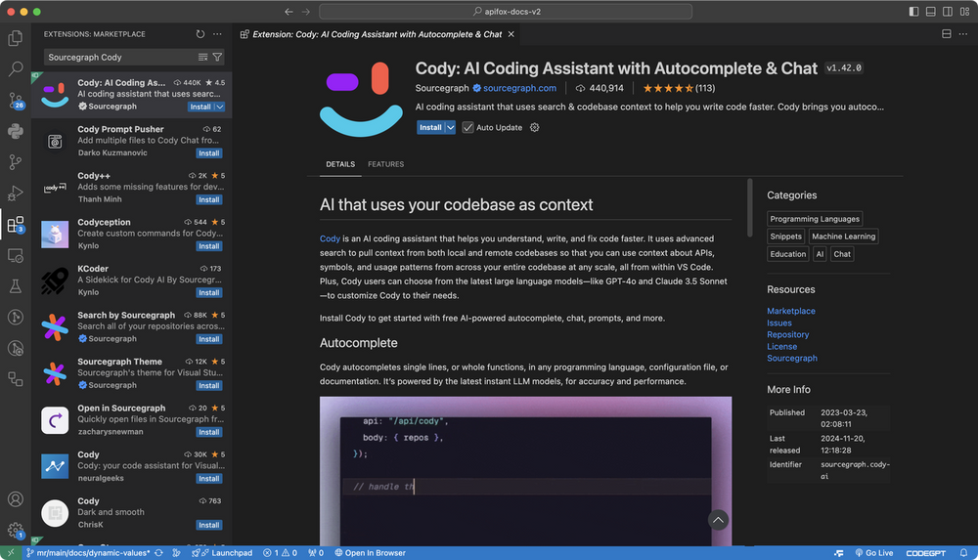Toggle the Auto Update checkbox
978x560 pixels.
click(x=468, y=128)
